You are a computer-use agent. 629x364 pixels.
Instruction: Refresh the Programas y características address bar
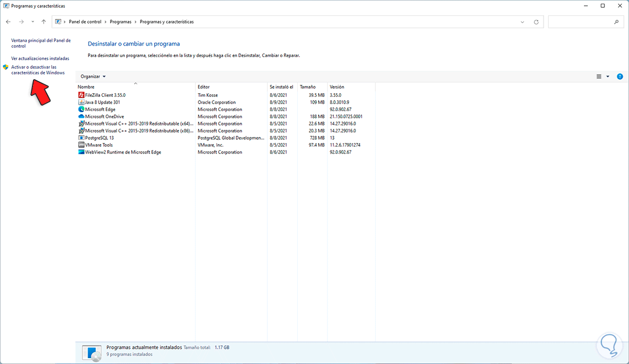536,22
